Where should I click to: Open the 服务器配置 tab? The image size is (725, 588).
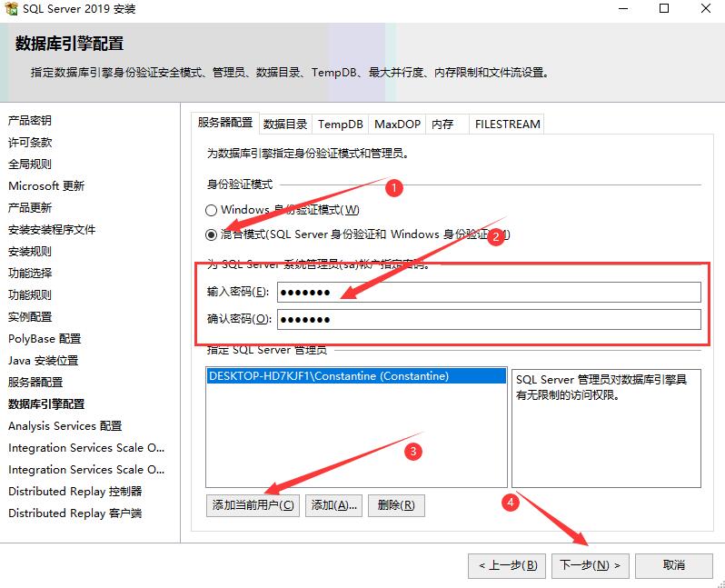225,123
